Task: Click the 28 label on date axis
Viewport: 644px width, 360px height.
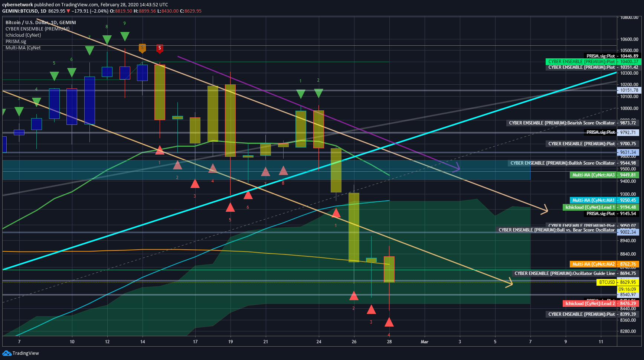Action: point(389,342)
